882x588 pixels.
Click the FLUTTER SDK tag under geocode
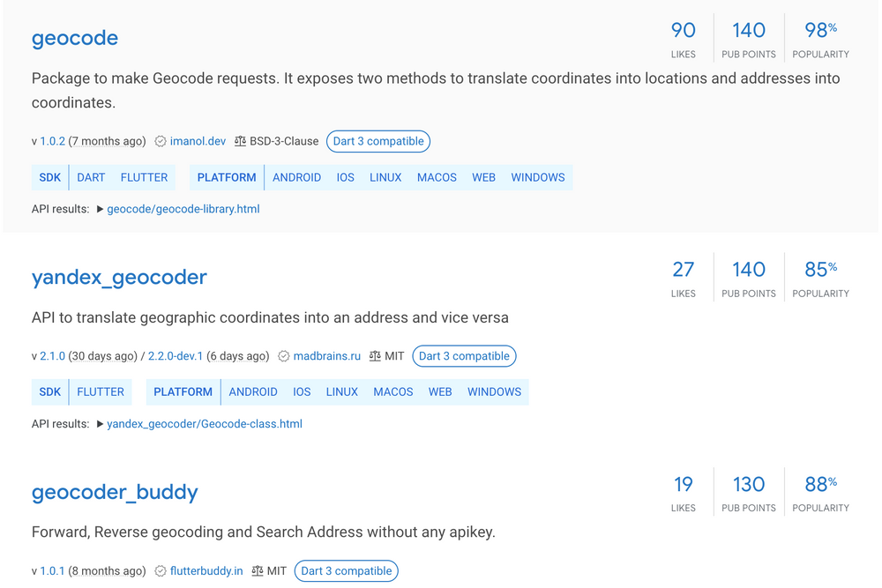[x=144, y=177]
